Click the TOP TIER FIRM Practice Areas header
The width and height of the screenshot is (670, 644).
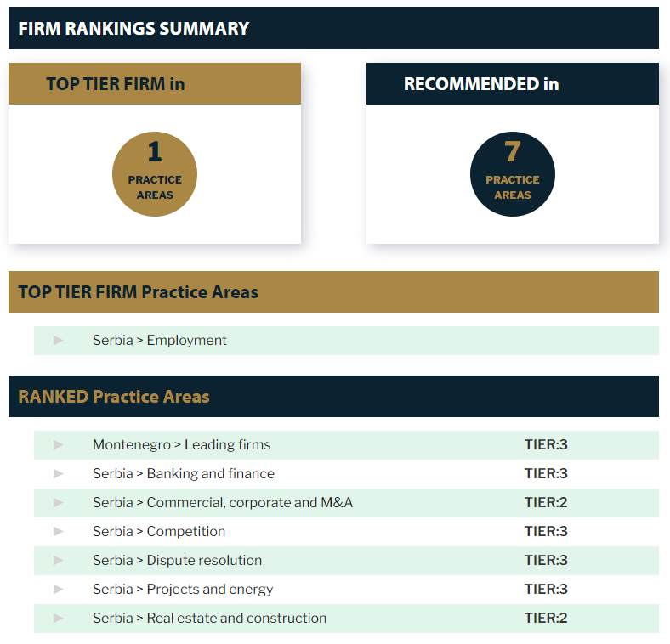pyautogui.click(x=139, y=292)
